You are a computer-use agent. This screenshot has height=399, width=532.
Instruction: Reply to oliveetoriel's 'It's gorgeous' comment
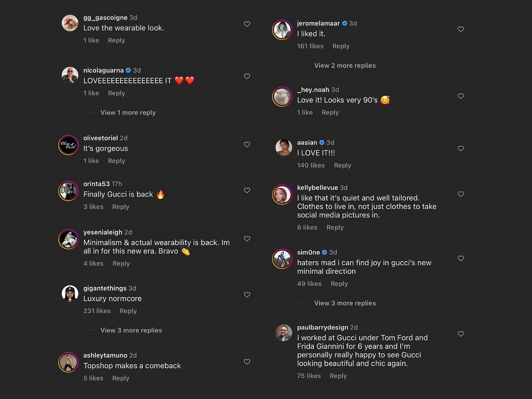pos(117,161)
